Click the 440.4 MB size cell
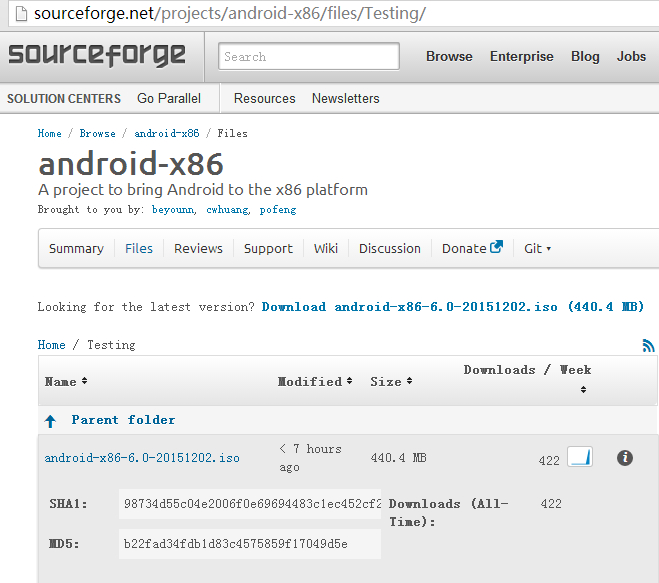This screenshot has height=583, width=659. click(398, 458)
